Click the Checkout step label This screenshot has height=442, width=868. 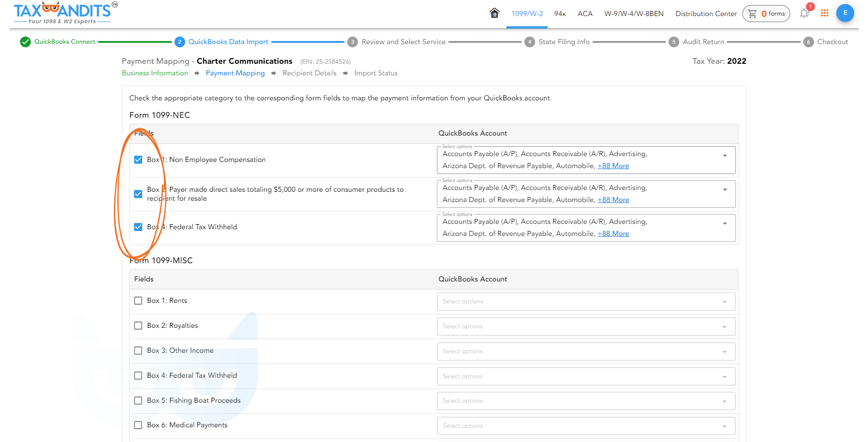pos(832,42)
